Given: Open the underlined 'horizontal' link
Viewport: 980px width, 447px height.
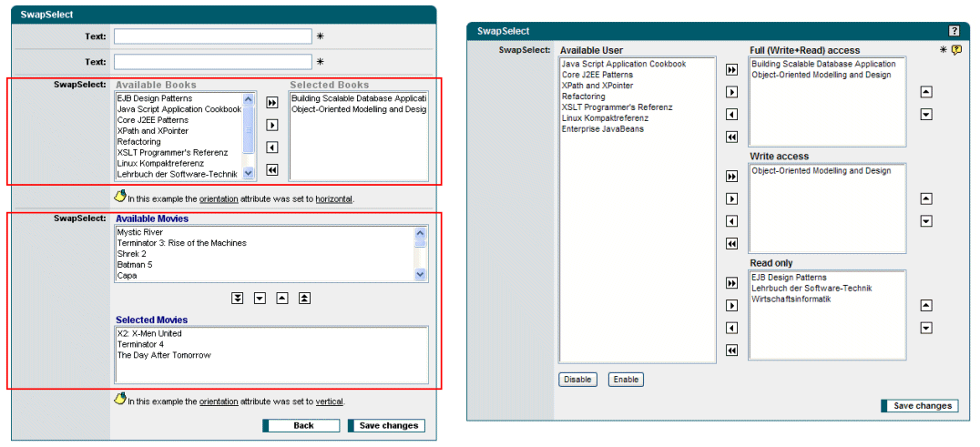Looking at the screenshot, I should pyautogui.click(x=333, y=198).
